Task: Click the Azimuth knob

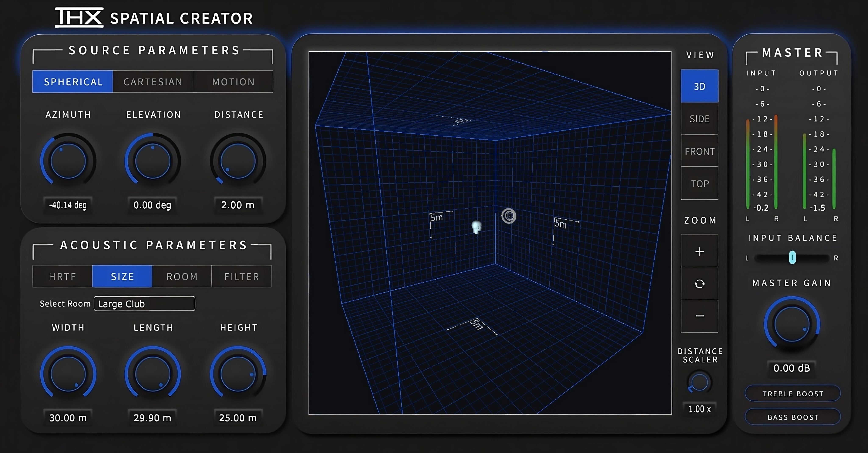Action: point(68,161)
